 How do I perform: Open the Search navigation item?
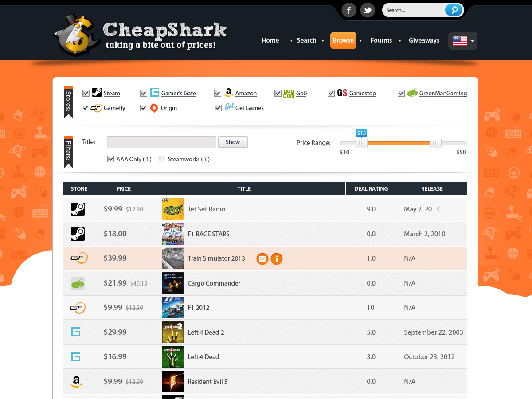point(306,40)
